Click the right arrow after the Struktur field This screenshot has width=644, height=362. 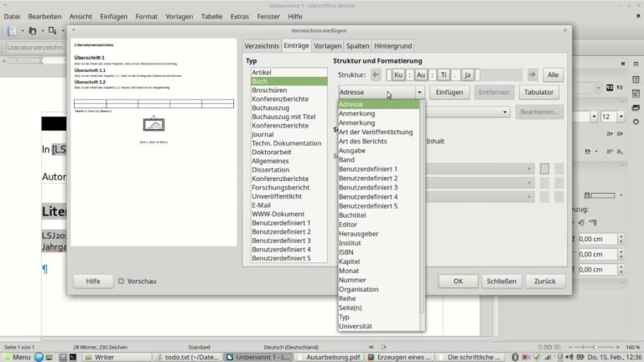[x=532, y=75]
